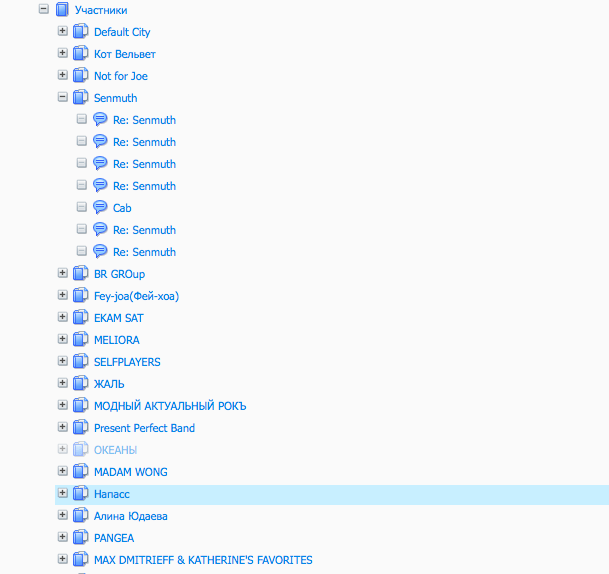Open the Present Perfect Band thread
The width and height of the screenshot is (609, 574).
pos(144,428)
